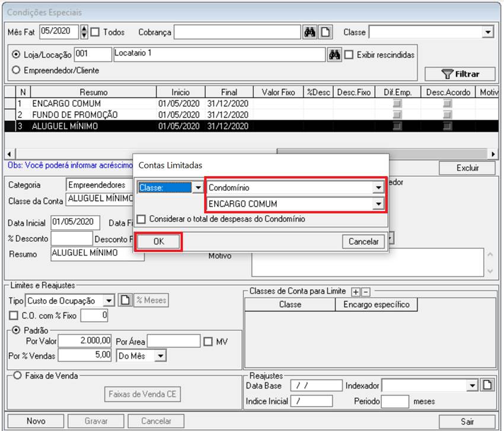Increment Mês Fat with the spinner arrows

[x=84, y=29]
